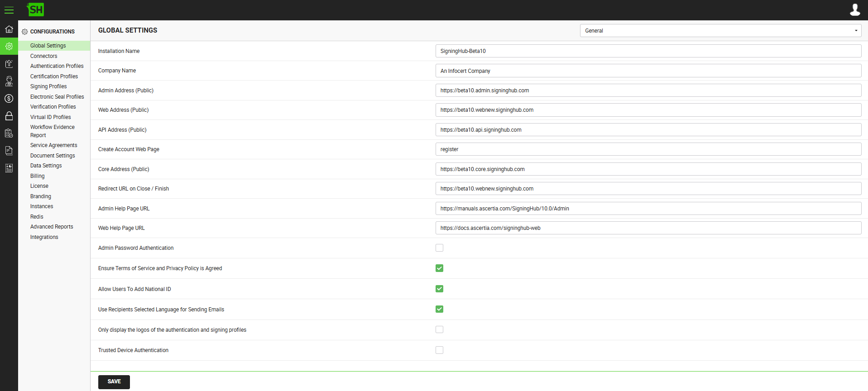The image size is (868, 391).
Task: Click the Admin Help Page URL field
Action: 648,209
